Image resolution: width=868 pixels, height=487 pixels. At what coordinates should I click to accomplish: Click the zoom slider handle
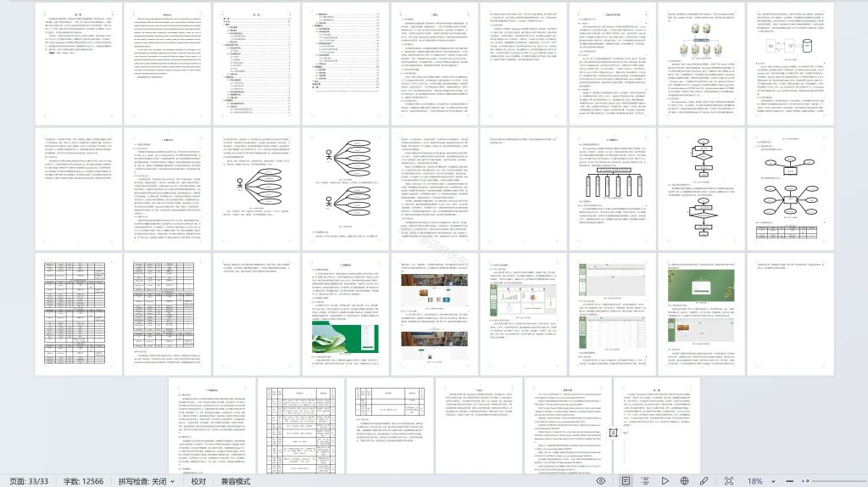pyautogui.click(x=808, y=481)
